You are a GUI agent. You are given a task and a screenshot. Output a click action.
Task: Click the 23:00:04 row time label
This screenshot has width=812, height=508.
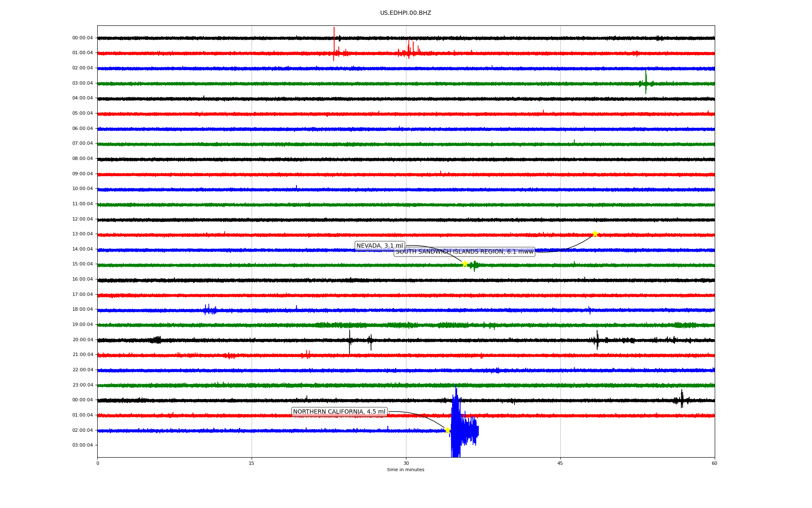(82, 385)
